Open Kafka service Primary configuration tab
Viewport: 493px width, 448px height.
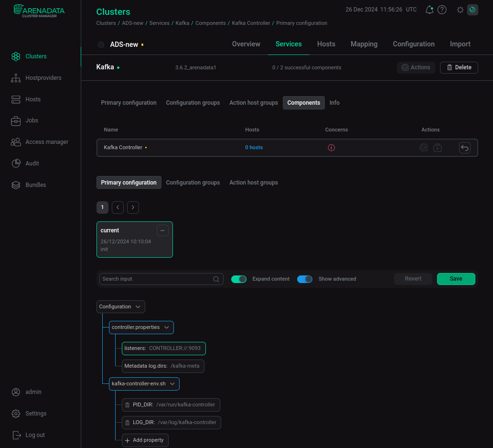(x=129, y=103)
